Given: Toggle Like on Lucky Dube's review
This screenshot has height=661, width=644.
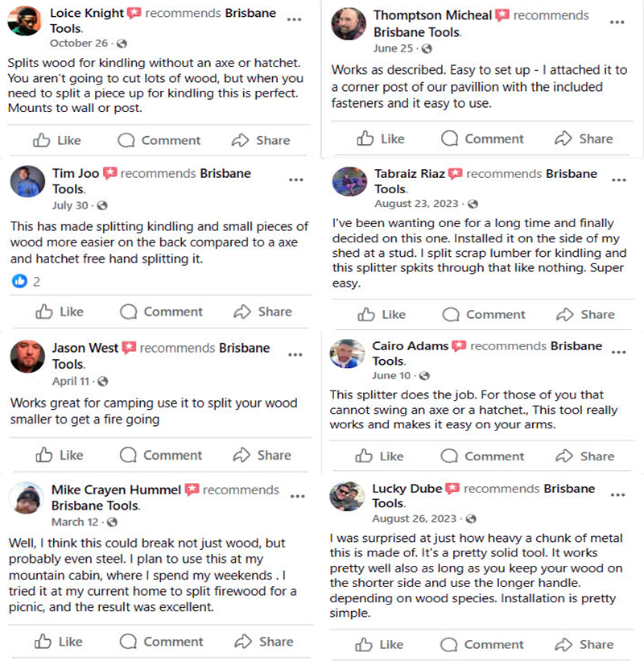Looking at the screenshot, I should (379, 644).
